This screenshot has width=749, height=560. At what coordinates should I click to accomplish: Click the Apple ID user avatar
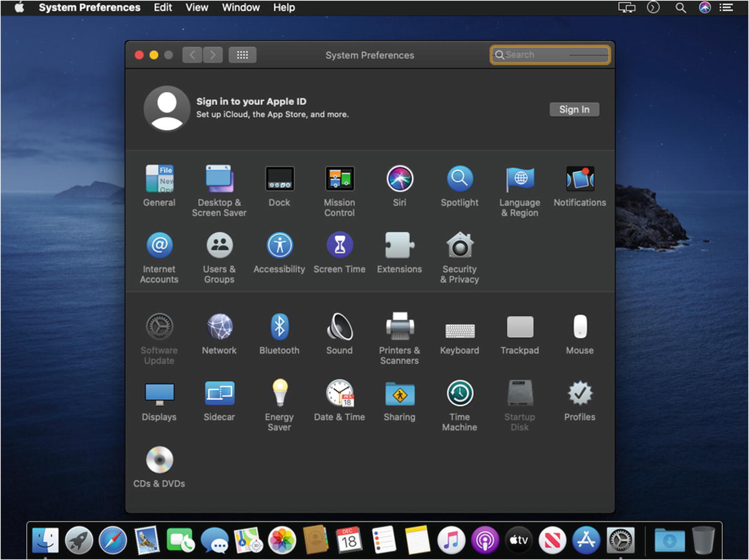167,108
